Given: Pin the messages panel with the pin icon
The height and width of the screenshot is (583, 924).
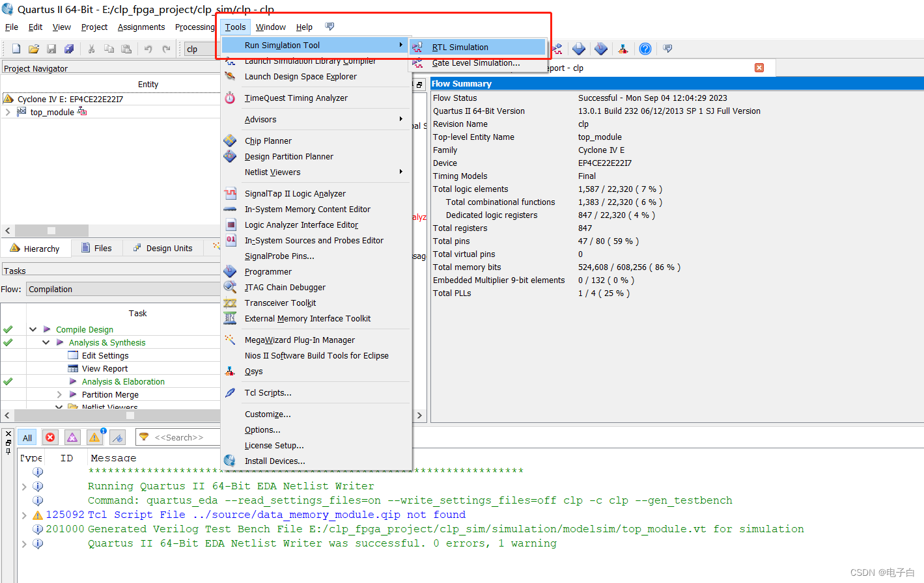Looking at the screenshot, I should coord(8,450).
